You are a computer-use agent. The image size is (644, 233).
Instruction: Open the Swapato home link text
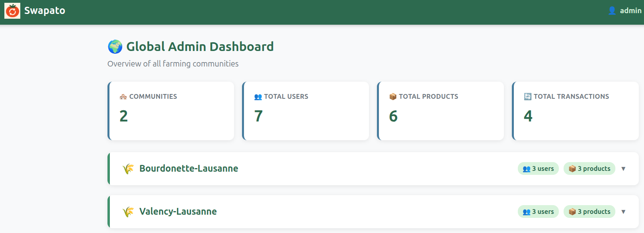pyautogui.click(x=45, y=11)
